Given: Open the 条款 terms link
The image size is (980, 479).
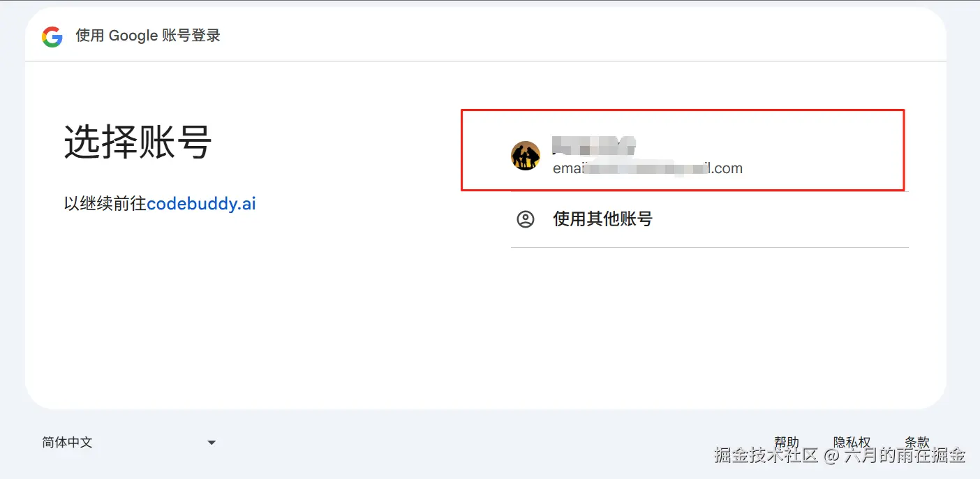Looking at the screenshot, I should click(917, 442).
